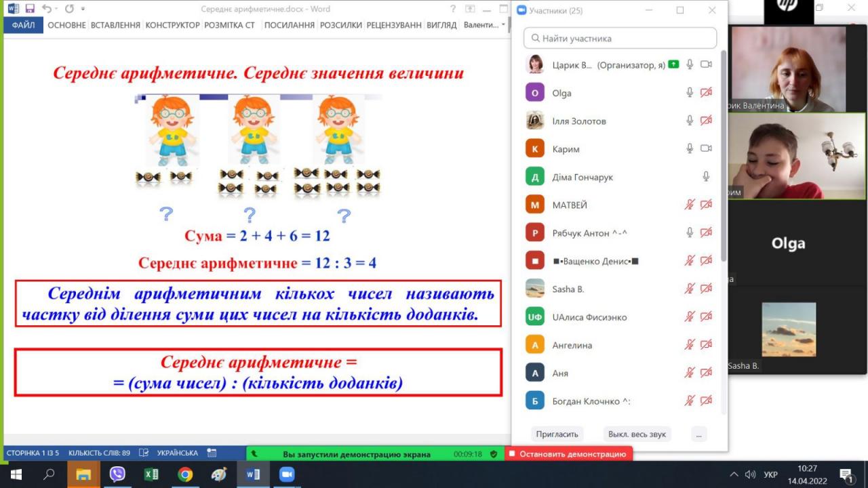Click the Остановить демонстрацию button
This screenshot has width=868, height=488.
(568, 454)
